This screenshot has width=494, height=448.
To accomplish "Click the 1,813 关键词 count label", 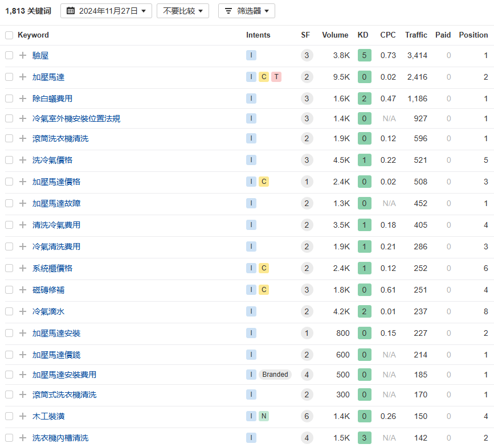I will click(28, 11).
